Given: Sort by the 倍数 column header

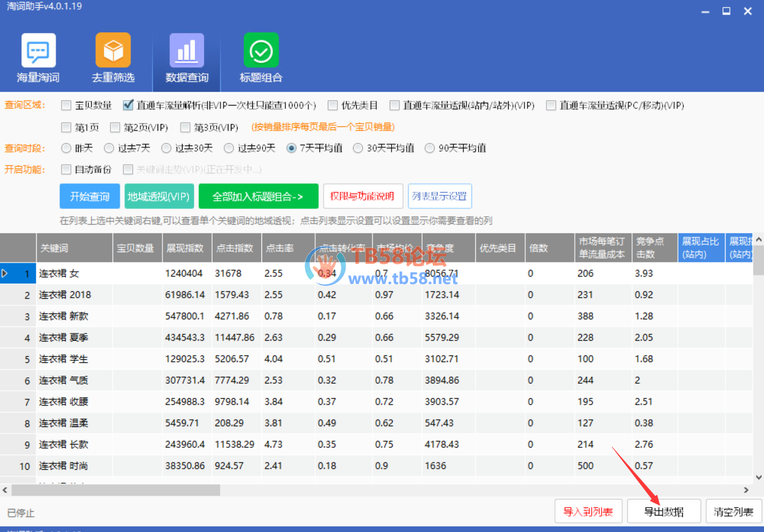Looking at the screenshot, I should pyautogui.click(x=550, y=248).
